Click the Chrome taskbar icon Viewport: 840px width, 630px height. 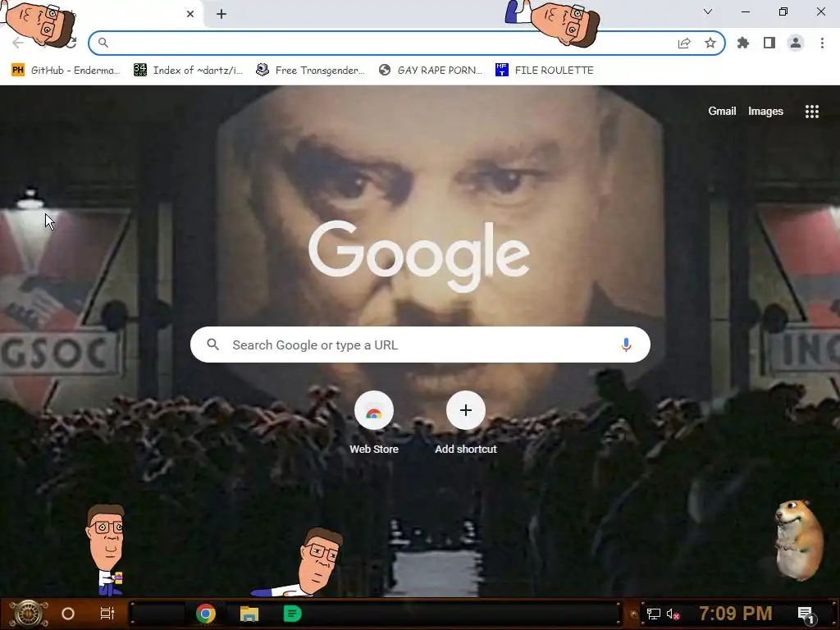(206, 614)
